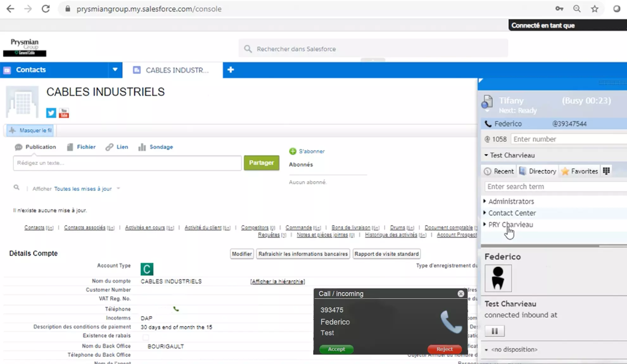Click the softphone horizontal scrollbar
The height and width of the screenshot is (364, 627).
click(x=540, y=245)
